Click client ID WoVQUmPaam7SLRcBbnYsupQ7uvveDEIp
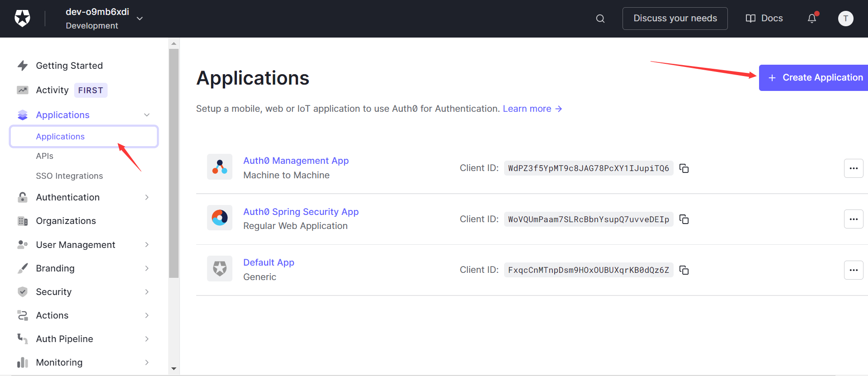This screenshot has width=868, height=376. pyautogui.click(x=589, y=219)
